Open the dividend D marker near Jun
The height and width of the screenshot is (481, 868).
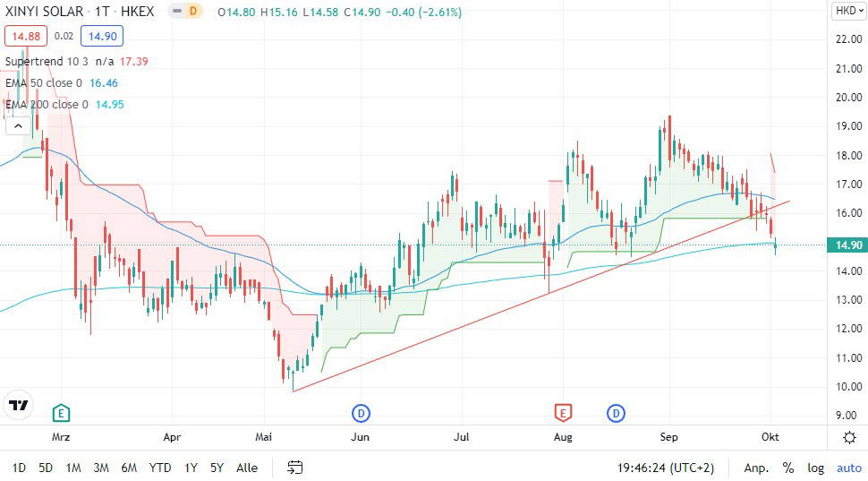point(361,413)
